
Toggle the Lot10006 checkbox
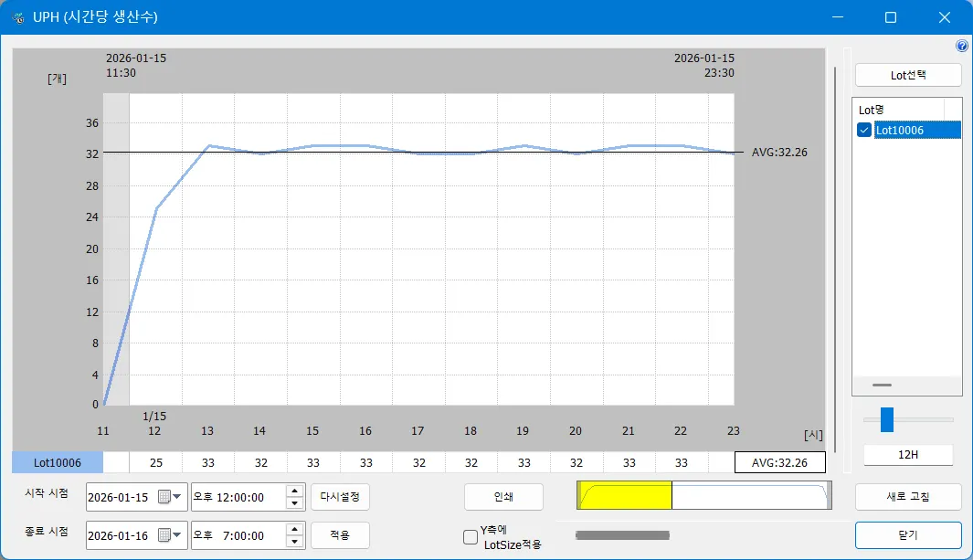pyautogui.click(x=864, y=131)
